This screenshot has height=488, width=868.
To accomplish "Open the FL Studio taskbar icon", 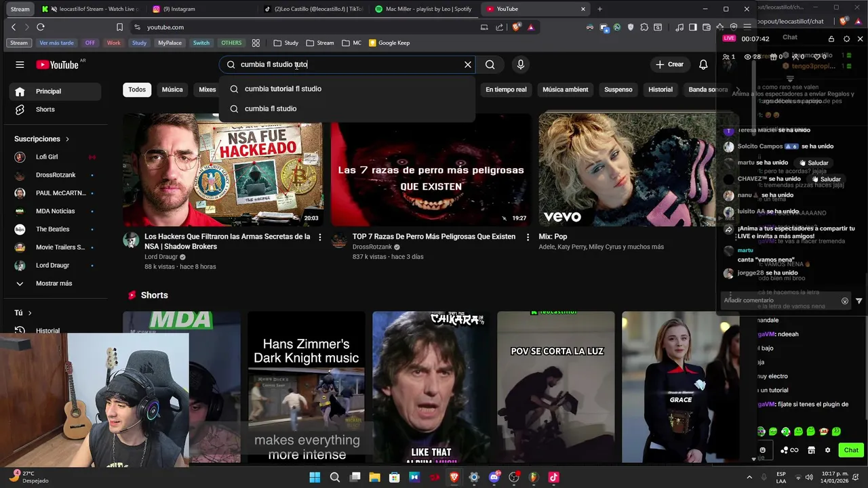I will [x=534, y=477].
